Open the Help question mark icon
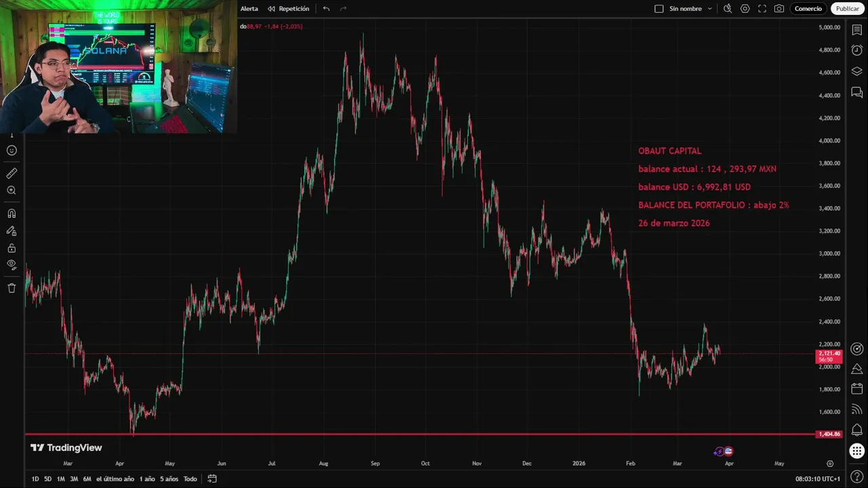Screen dimensions: 868x488 (x=857, y=479)
